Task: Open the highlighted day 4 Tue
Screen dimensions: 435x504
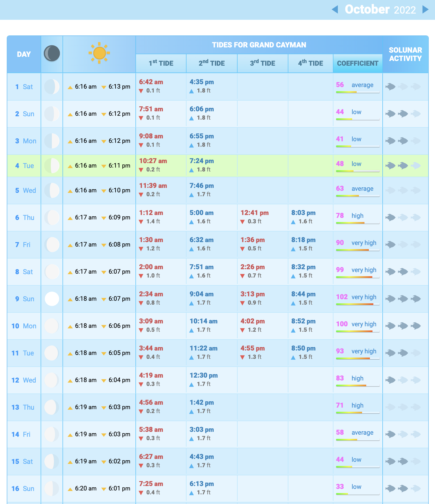Action: 24,166
